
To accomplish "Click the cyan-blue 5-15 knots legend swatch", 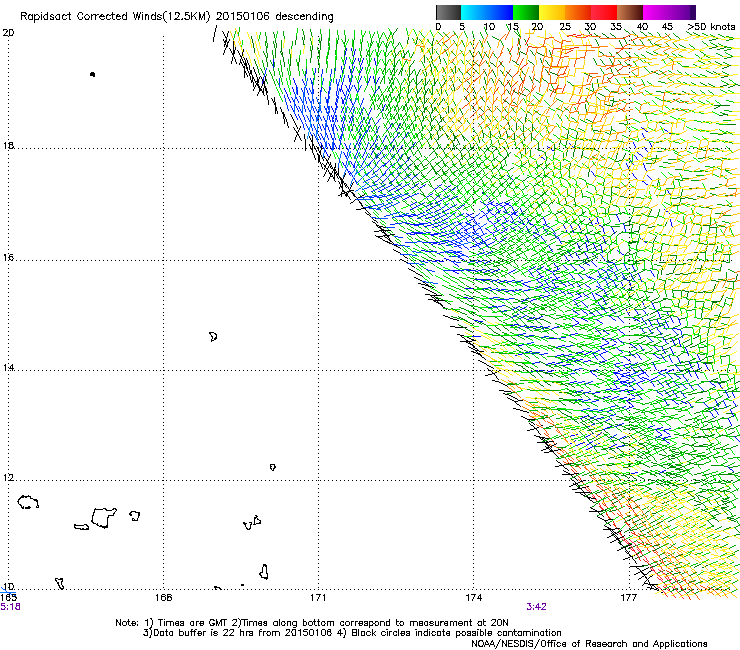I will pos(487,12).
